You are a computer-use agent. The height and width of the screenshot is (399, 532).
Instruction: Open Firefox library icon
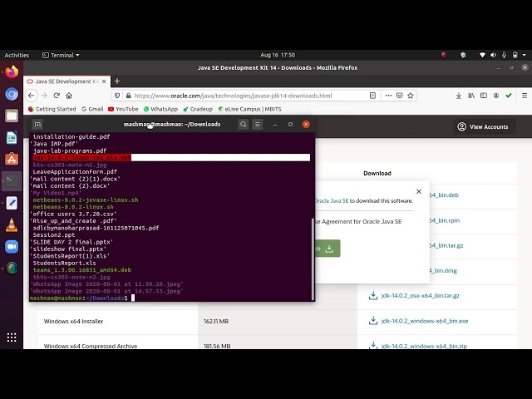pos(471,96)
